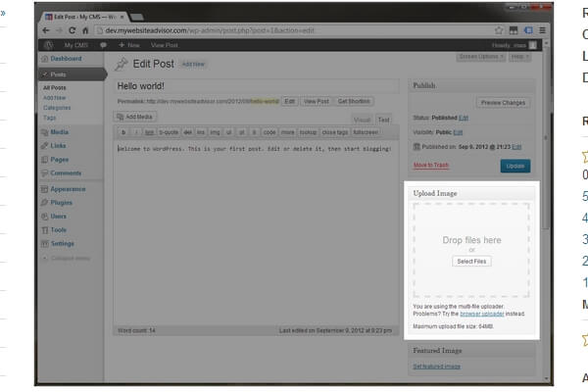Screen dimensions: 588x392
Task: Click the img quicktag button
Action: pyautogui.click(x=215, y=132)
